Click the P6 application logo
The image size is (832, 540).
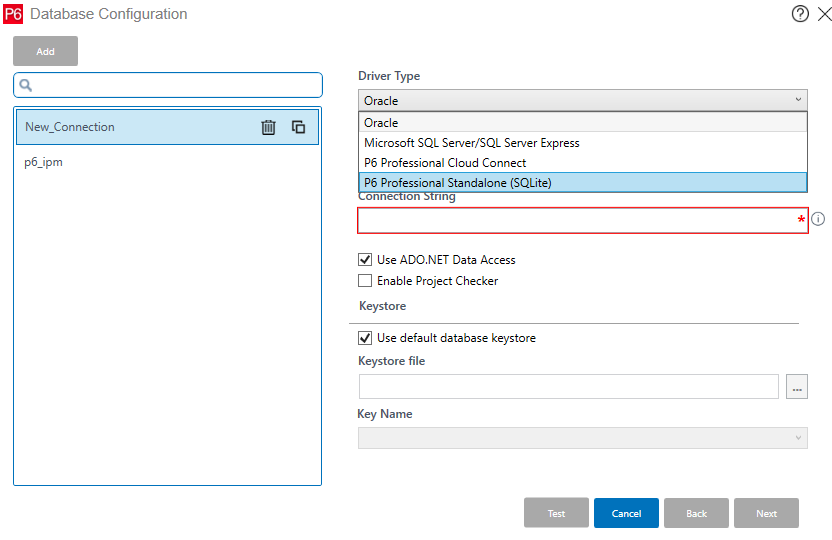13,14
